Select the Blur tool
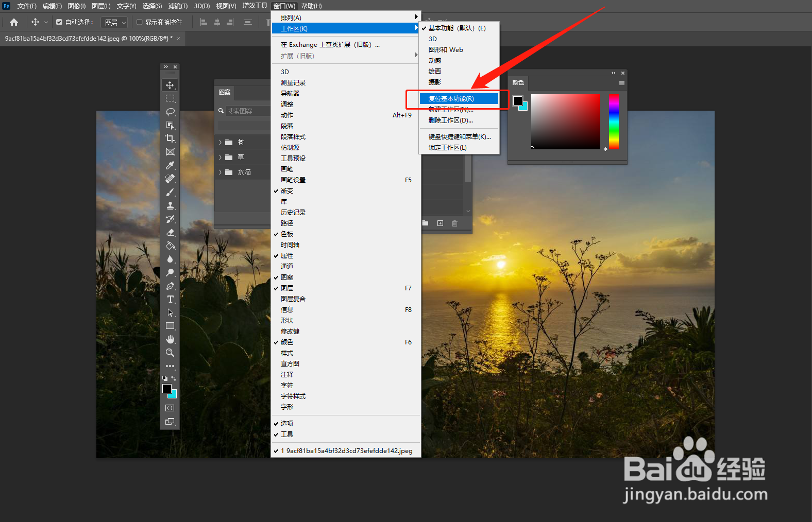 point(170,259)
